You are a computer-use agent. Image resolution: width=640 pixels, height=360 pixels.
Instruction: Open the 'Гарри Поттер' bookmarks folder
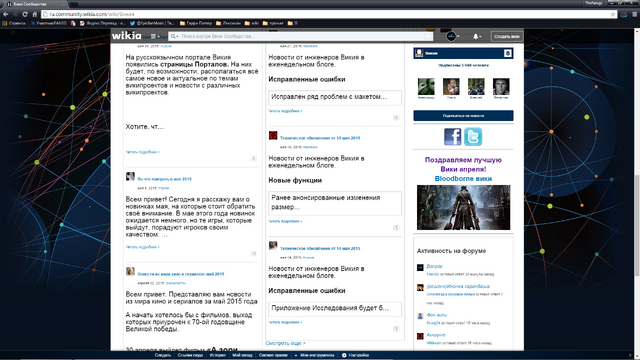pos(196,23)
